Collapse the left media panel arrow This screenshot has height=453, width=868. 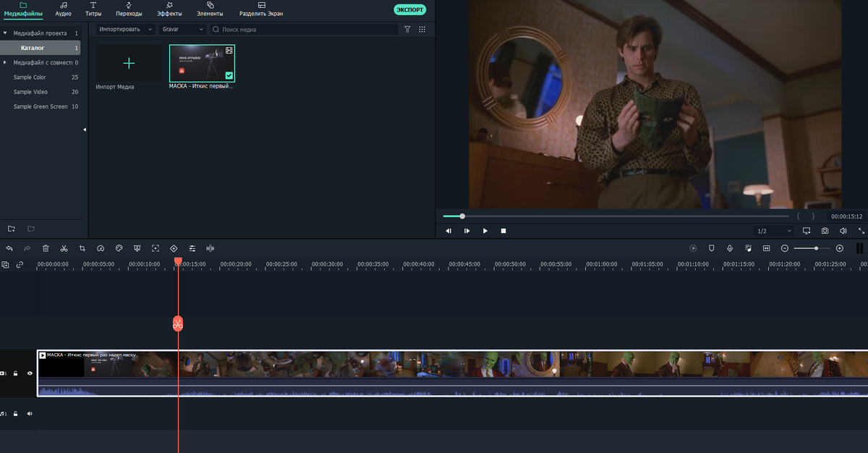tap(85, 130)
